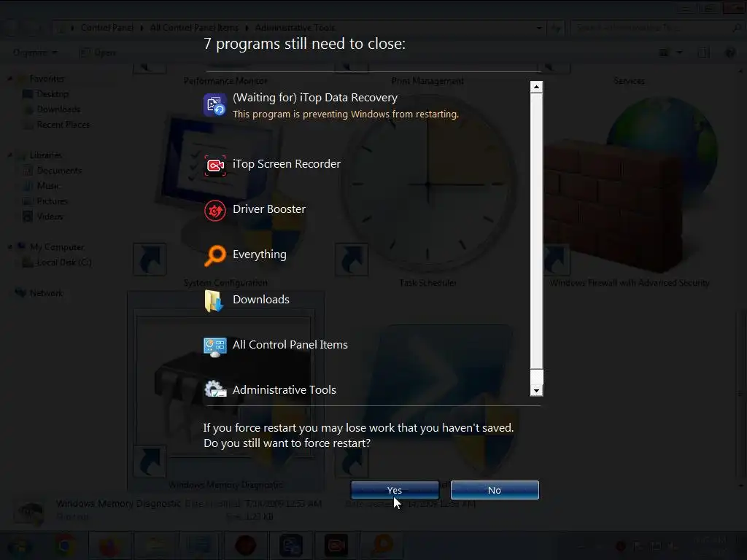
Task: Click the Downloads folder icon in list
Action: [214, 300]
